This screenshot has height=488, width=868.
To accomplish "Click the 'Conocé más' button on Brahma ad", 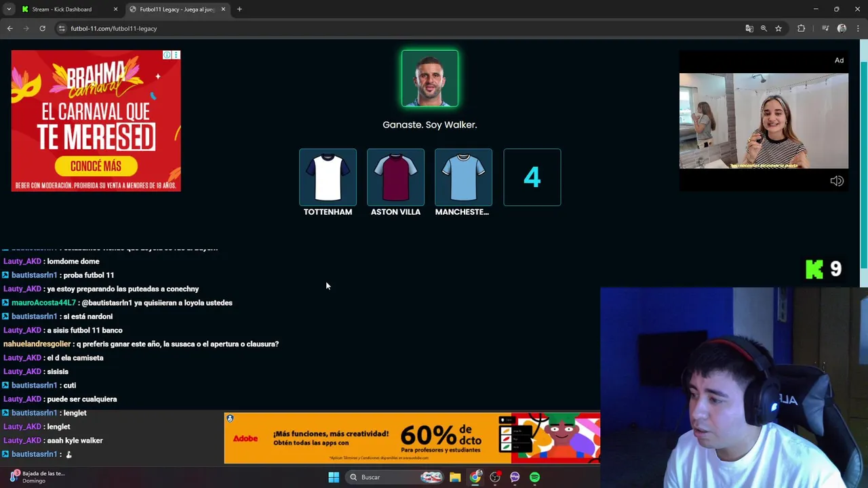I will 96,166.
